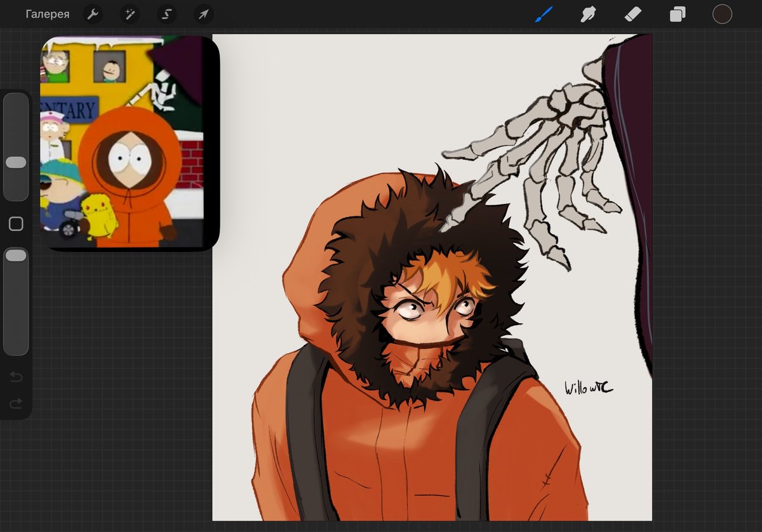
Task: Select the Brush tool
Action: [544, 14]
